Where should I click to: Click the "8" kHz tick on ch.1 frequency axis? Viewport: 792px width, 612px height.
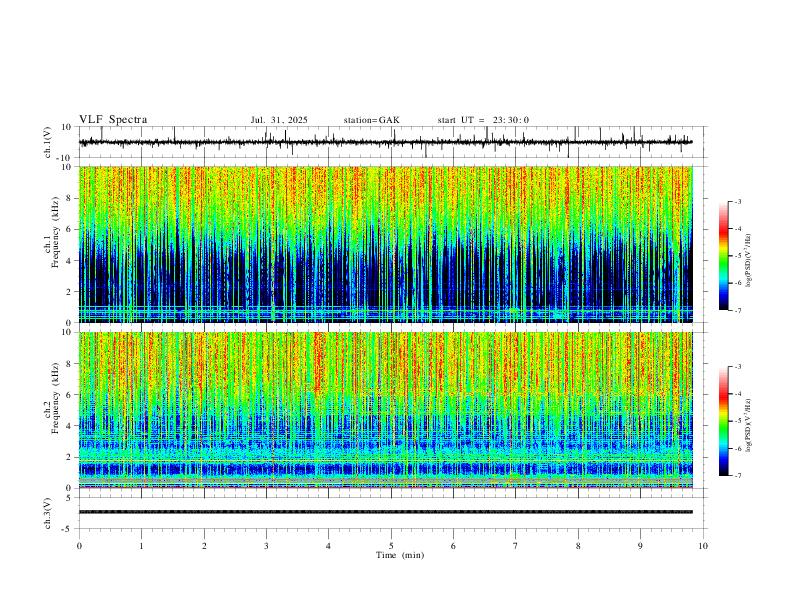(x=69, y=198)
